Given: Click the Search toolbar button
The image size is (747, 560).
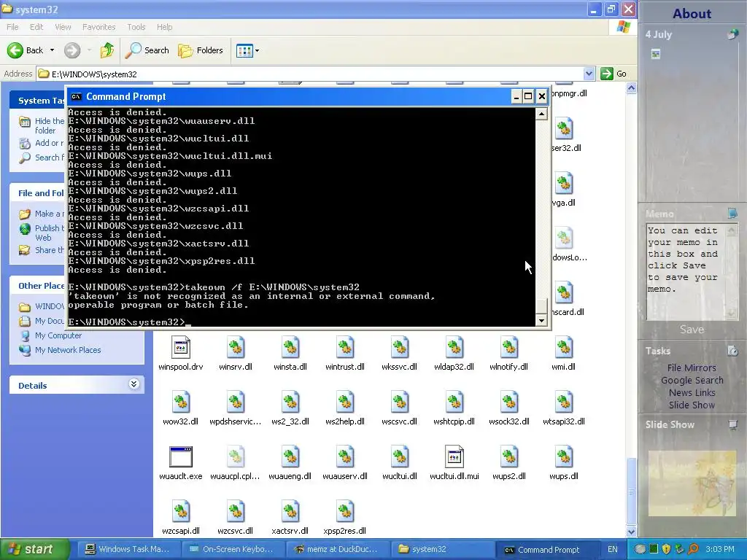Looking at the screenshot, I should [x=147, y=50].
